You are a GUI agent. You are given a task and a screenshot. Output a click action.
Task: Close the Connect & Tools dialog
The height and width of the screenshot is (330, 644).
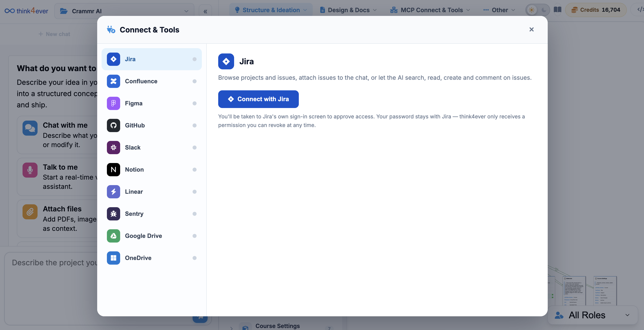click(532, 30)
